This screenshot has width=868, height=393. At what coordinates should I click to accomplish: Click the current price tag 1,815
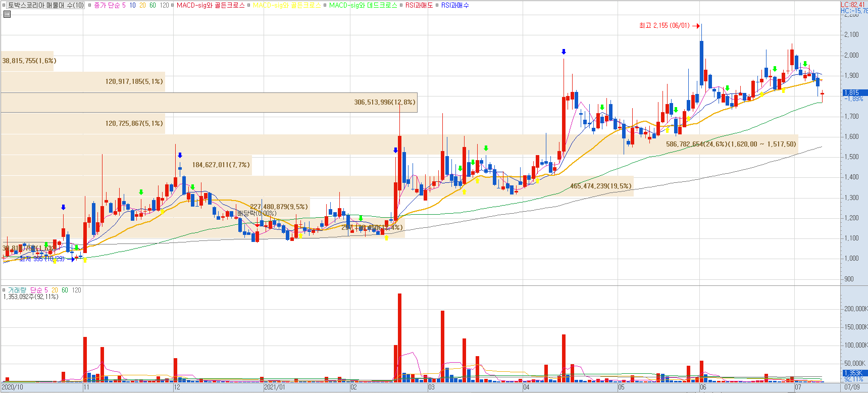click(854, 92)
